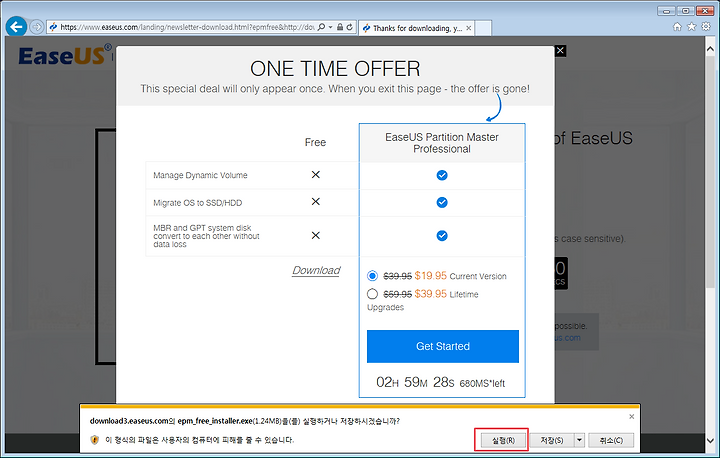Click the EaseUS logo
Image resolution: width=720 pixels, height=458 pixels.
point(65,55)
